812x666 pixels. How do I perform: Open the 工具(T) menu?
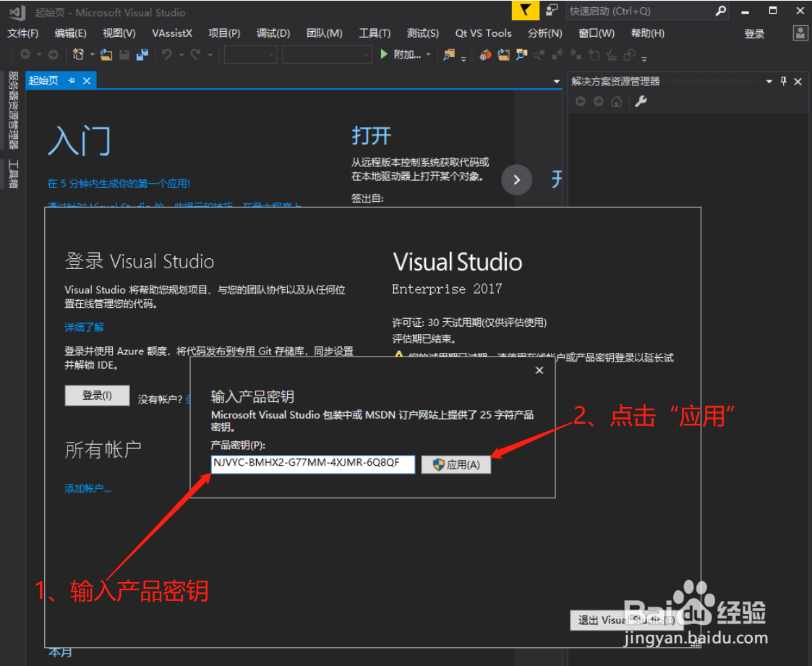coord(375,34)
